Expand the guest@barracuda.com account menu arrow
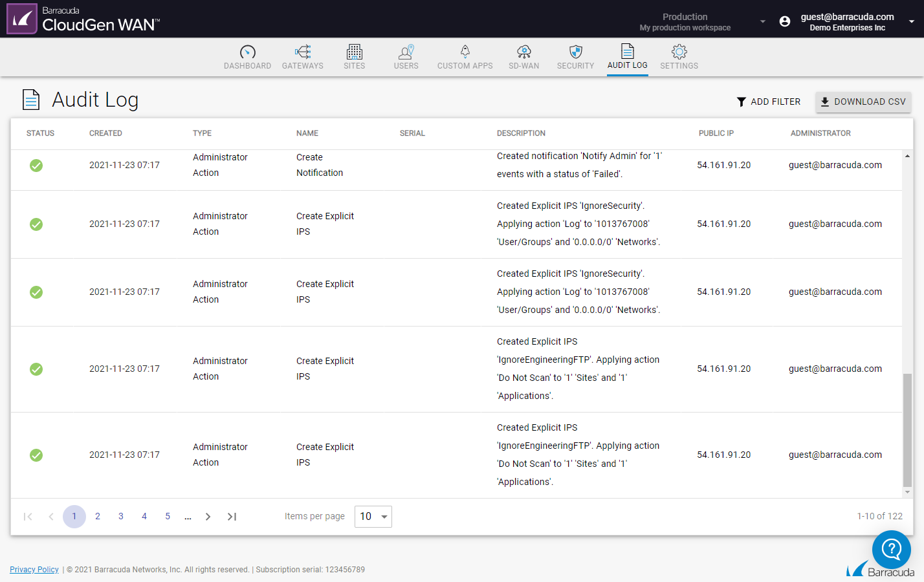This screenshot has height=582, width=924. 912,22
